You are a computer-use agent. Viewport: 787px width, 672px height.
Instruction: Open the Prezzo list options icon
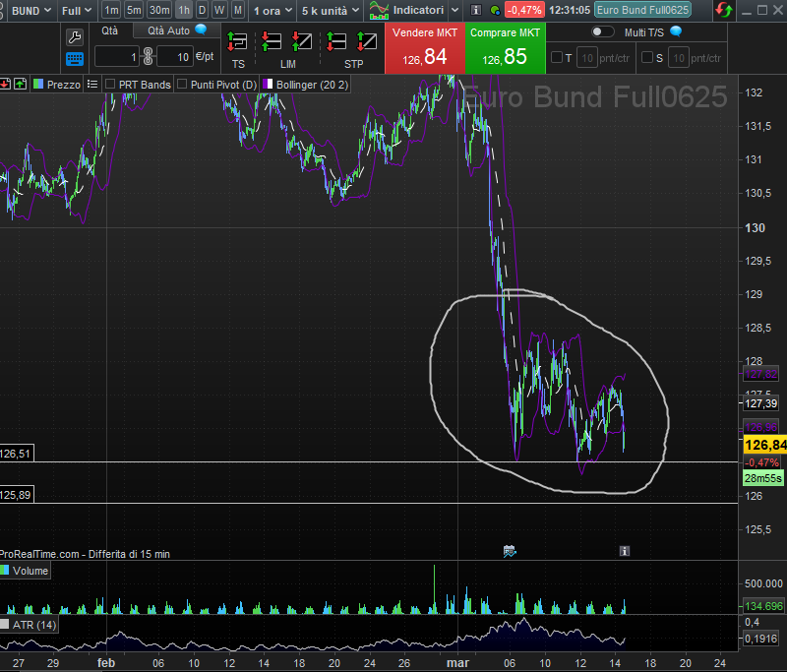point(92,84)
